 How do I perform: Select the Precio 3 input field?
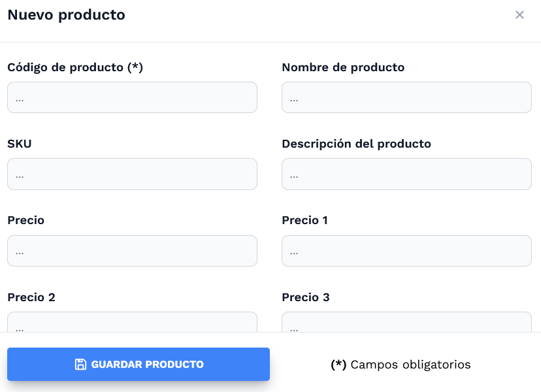(406, 323)
